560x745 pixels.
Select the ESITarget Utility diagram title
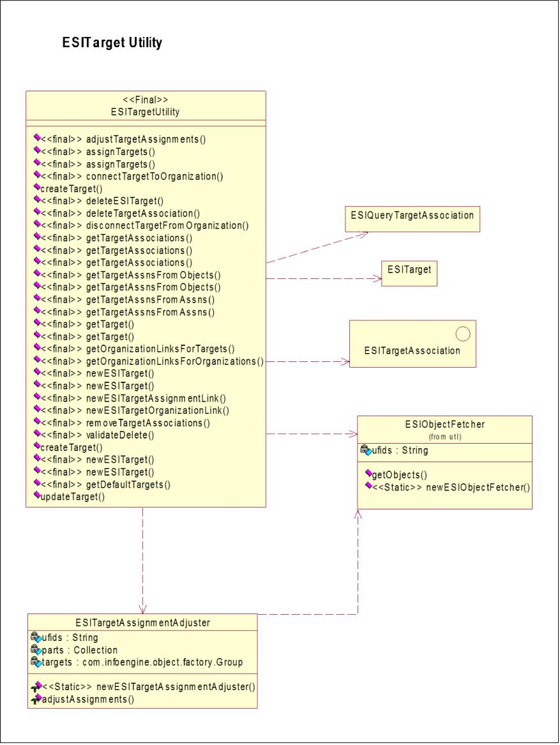[x=112, y=43]
